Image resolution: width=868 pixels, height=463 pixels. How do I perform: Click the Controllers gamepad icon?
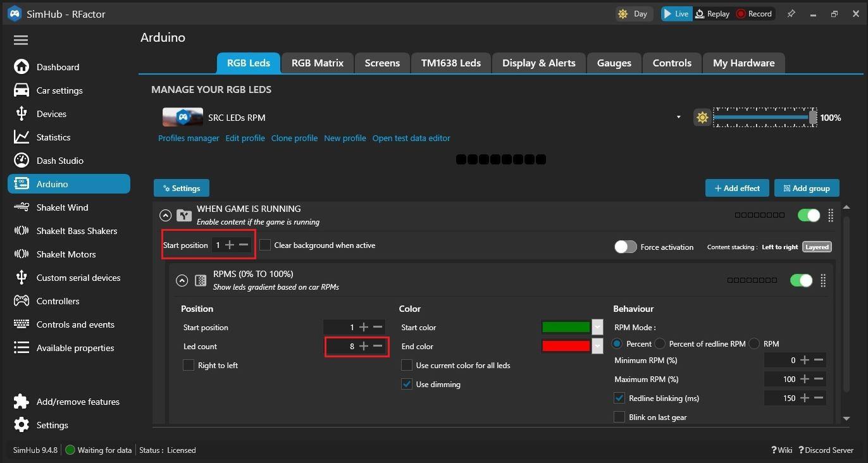22,301
